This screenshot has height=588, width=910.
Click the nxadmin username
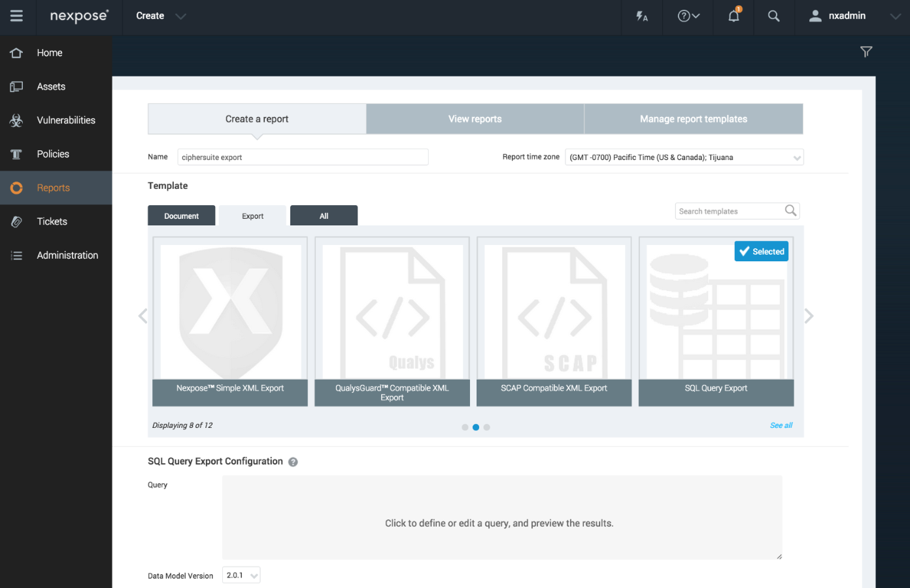pyautogui.click(x=847, y=16)
